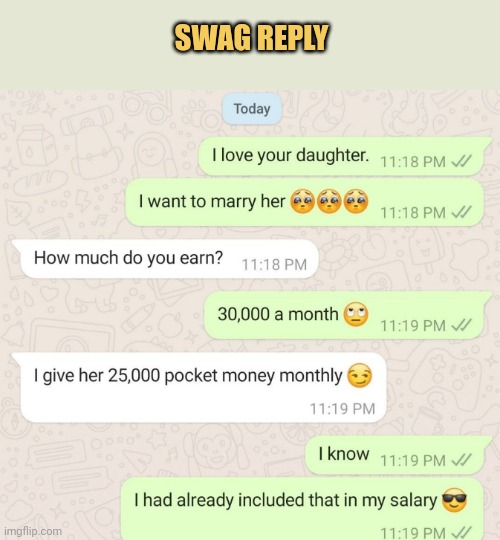
Task: Click the double-check mark on 'I love your daughter.'
Action: click(461, 161)
